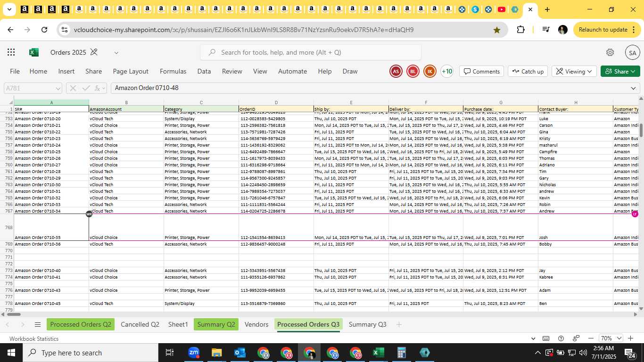Image resolution: width=644 pixels, height=362 pixels.
Task: Show the BL collaborator presence avatar
Action: click(x=413, y=72)
